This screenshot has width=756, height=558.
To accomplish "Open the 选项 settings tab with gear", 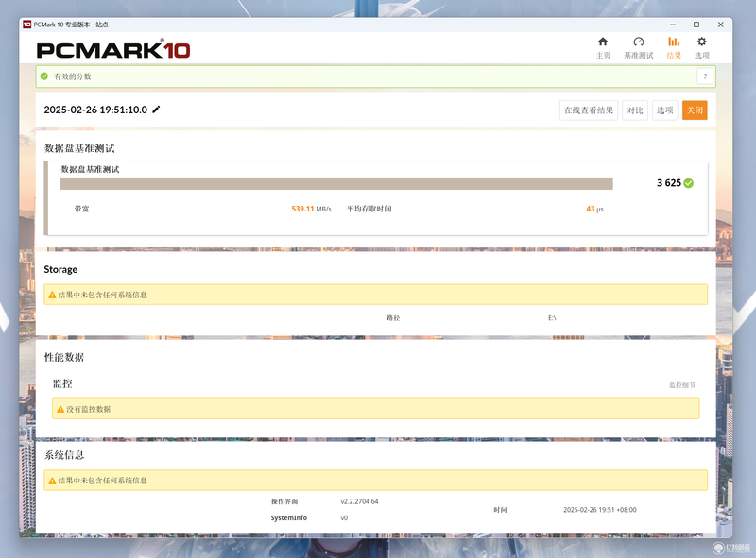I will point(701,48).
